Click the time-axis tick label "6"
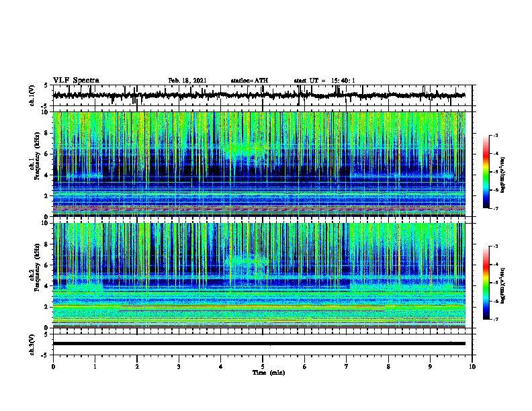The image size is (532, 411). tap(305, 367)
